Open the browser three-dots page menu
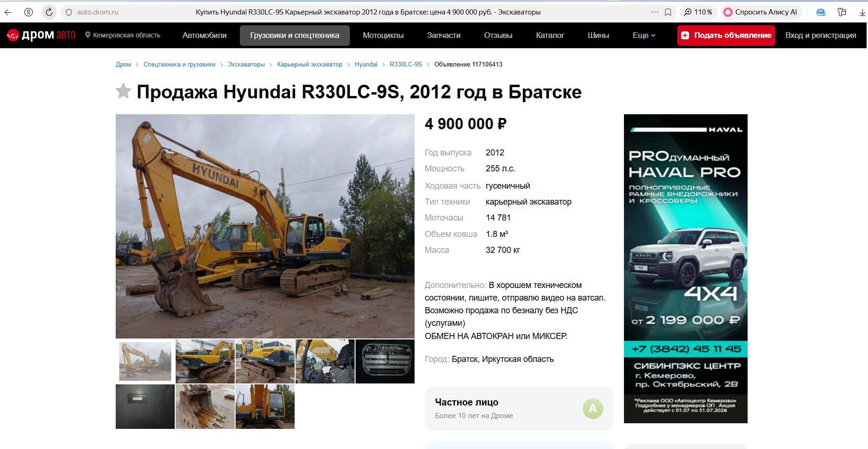The width and height of the screenshot is (868, 449). point(654,12)
